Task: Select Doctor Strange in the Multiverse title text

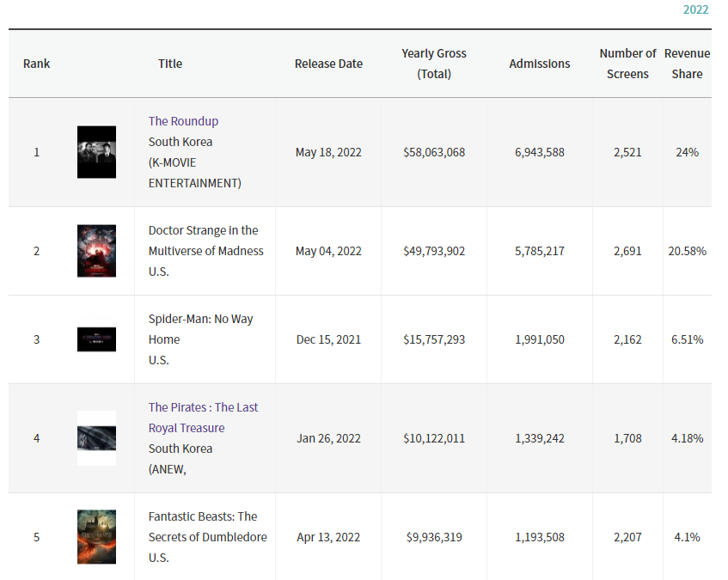Action: point(205,241)
